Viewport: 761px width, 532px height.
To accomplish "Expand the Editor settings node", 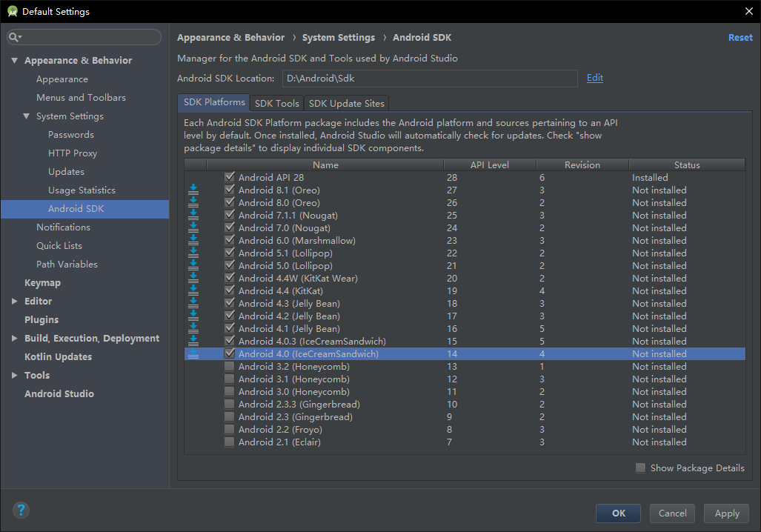I will [15, 302].
